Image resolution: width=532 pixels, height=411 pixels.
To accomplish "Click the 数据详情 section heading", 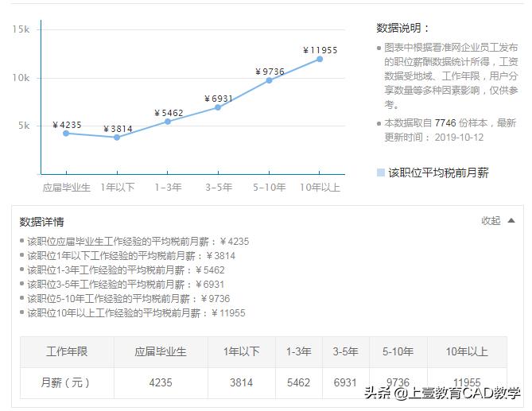I will pos(41,222).
